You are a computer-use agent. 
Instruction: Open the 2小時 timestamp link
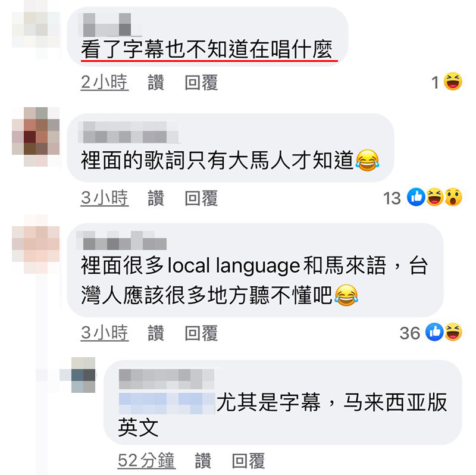[105, 82]
